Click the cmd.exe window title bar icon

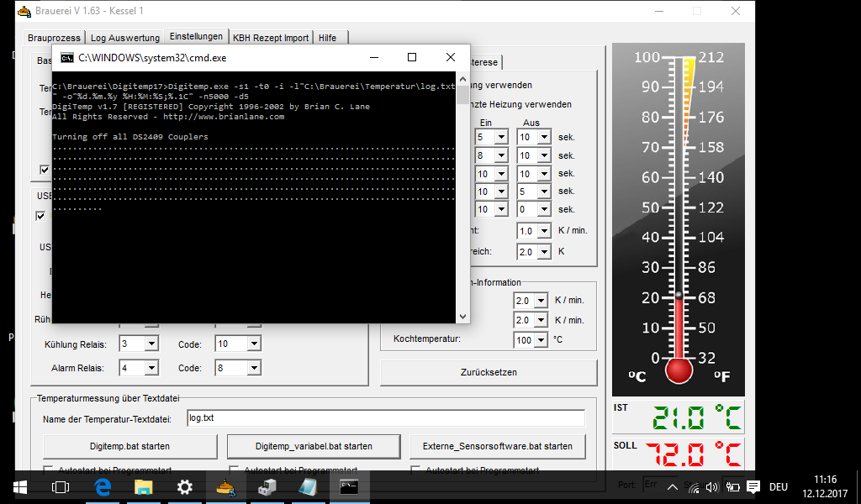pos(66,58)
